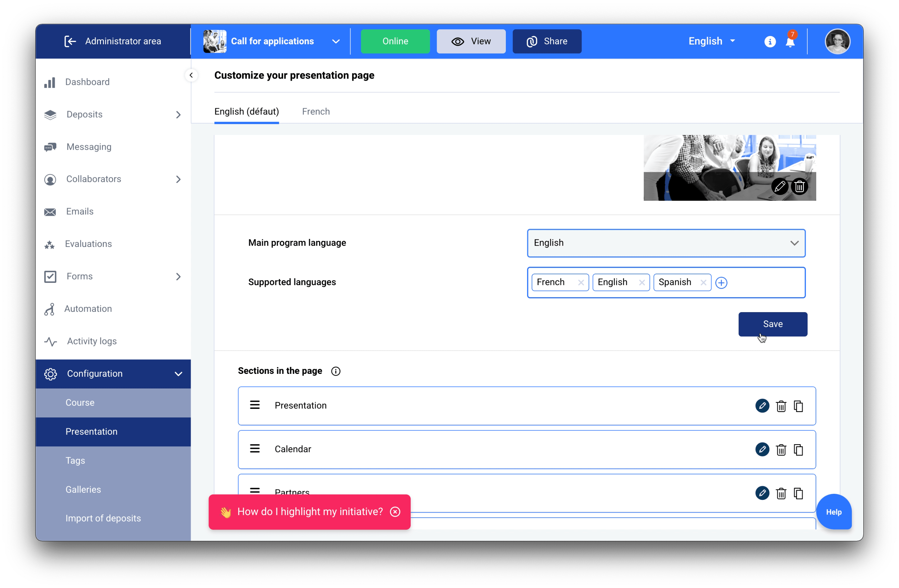Remove English from supported languages
The height and width of the screenshot is (588, 899).
641,283
